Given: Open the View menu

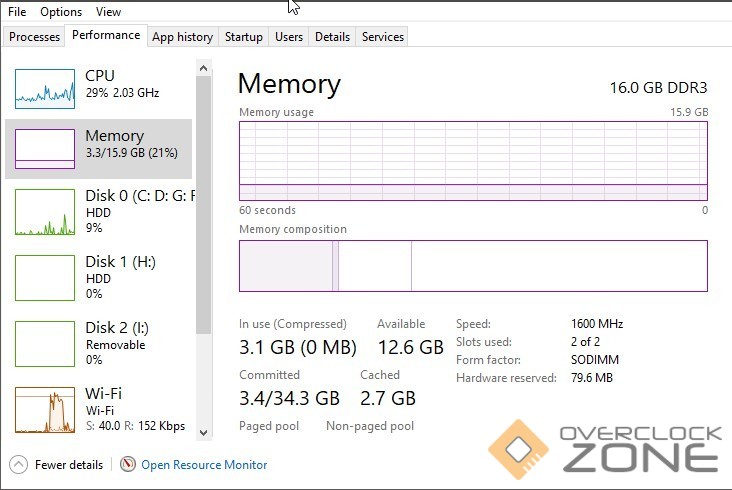Looking at the screenshot, I should [x=109, y=12].
